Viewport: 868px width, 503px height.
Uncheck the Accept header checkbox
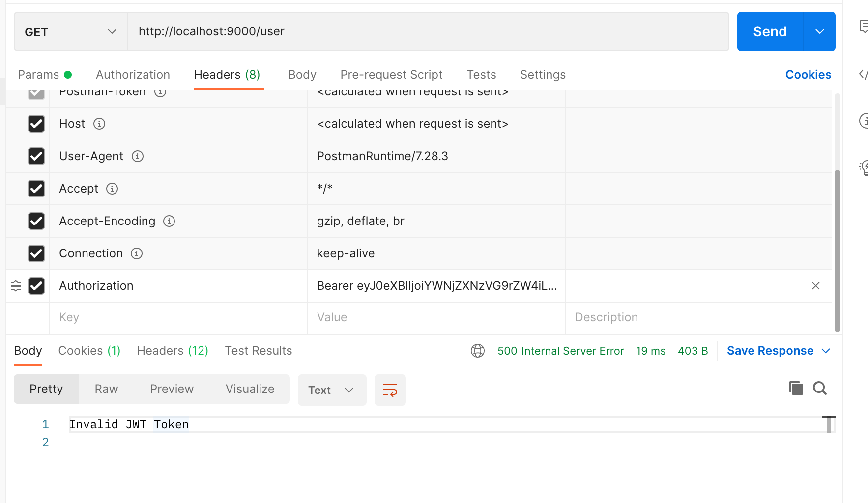point(36,189)
